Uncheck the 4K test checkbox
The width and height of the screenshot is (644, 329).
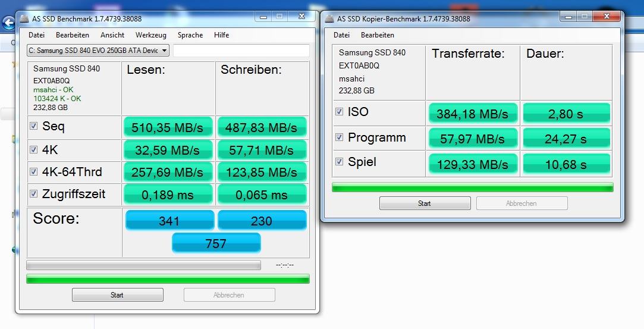pos(34,149)
